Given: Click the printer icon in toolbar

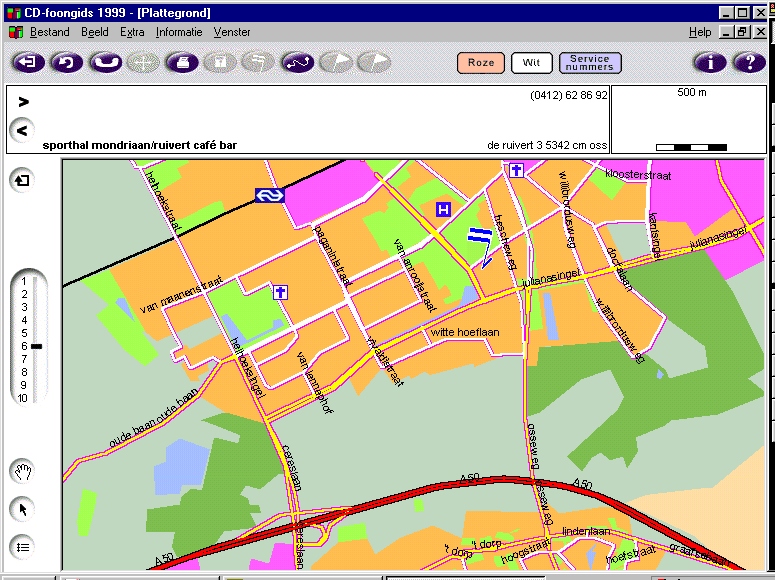Looking at the screenshot, I should (181, 63).
